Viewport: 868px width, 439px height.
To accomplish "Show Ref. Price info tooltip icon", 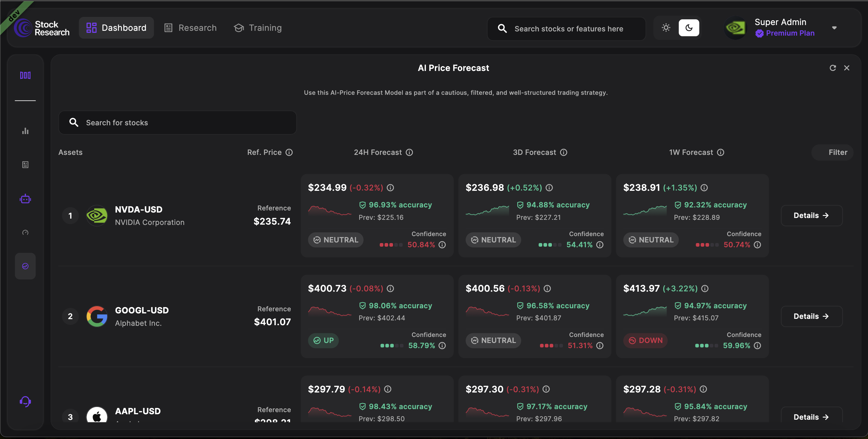I will tap(289, 152).
